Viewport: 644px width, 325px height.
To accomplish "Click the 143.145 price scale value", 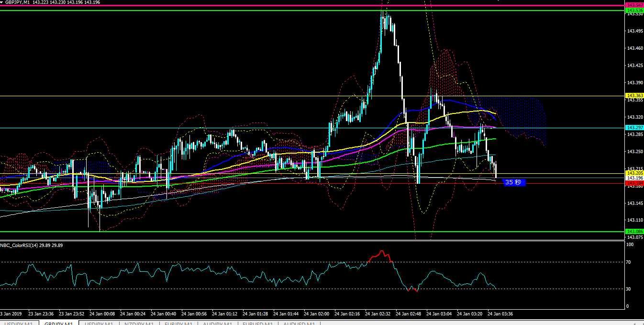I will pos(634,203).
